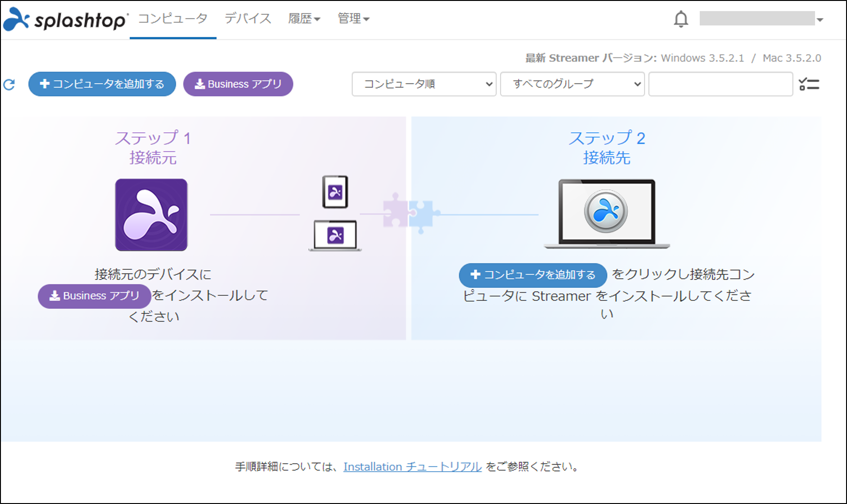This screenshot has height=504, width=847.
Task: Refresh the computer list with the reload icon
Action: [10, 84]
